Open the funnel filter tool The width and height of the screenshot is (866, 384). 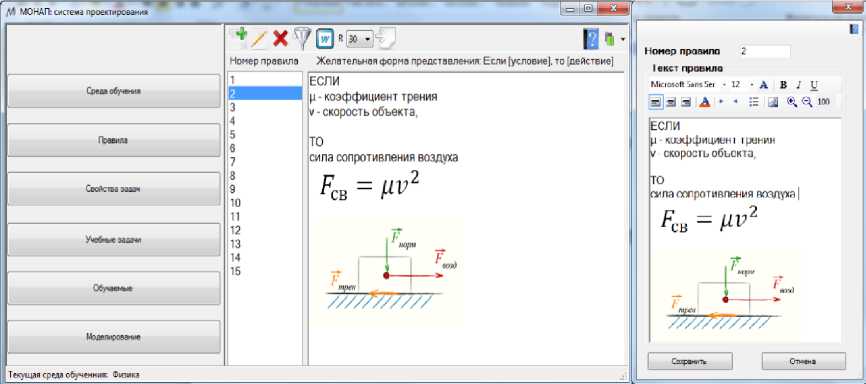pyautogui.click(x=302, y=39)
